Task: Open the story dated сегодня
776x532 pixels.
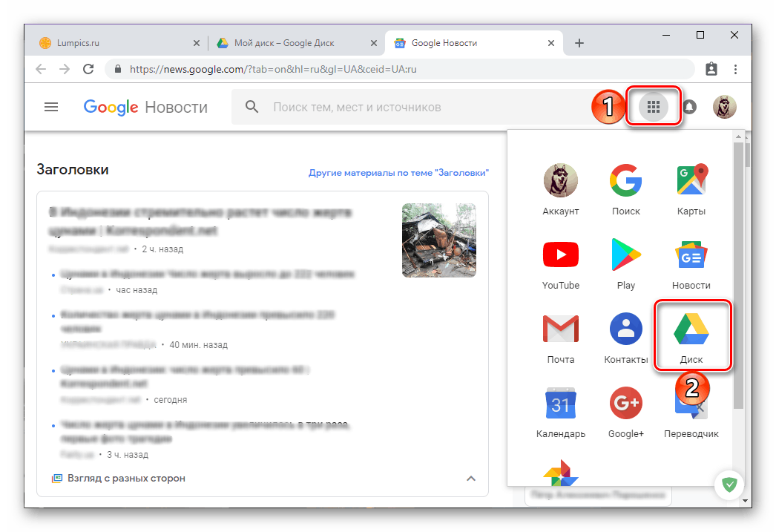Action: pos(185,376)
